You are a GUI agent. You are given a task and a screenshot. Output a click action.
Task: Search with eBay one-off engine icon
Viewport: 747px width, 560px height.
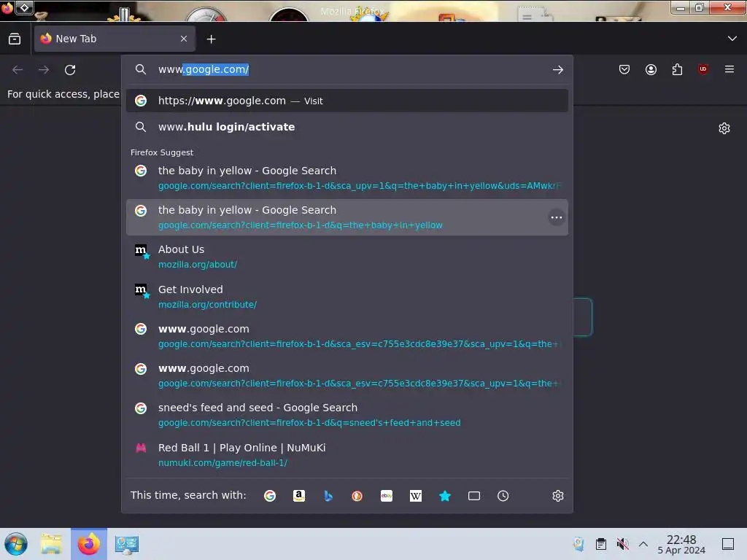click(387, 496)
